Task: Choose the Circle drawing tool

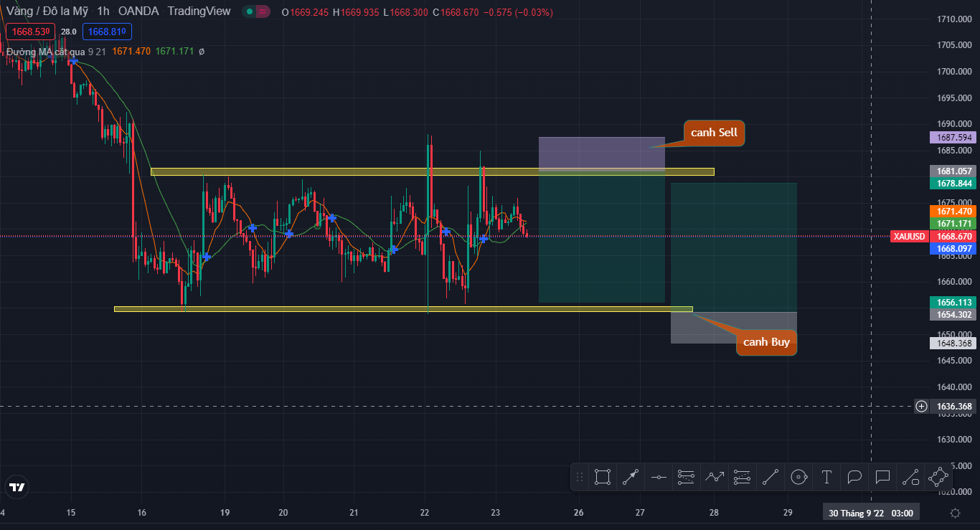Action: 798,477
